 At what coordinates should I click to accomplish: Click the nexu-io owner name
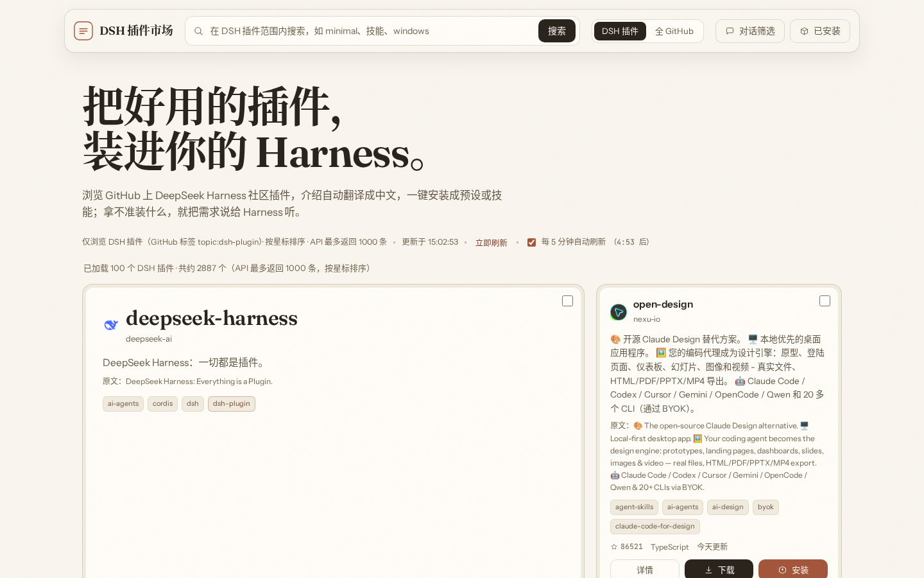(647, 319)
